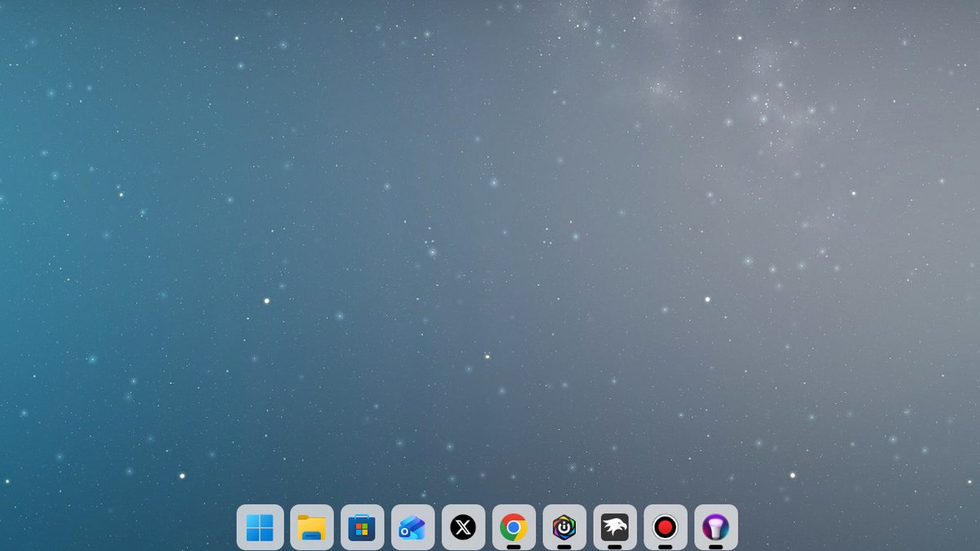Image resolution: width=980 pixels, height=551 pixels.
Task: Open the Microsoft Store app
Action: (x=362, y=527)
